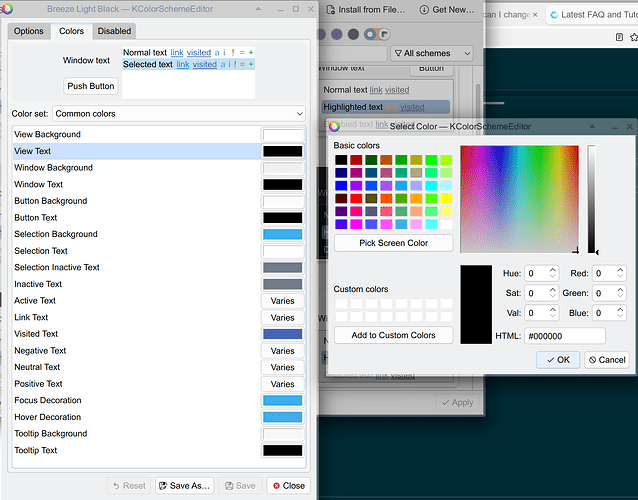638x500 pixels.
Task: Select the pure red basic color swatch
Action: coord(356,198)
